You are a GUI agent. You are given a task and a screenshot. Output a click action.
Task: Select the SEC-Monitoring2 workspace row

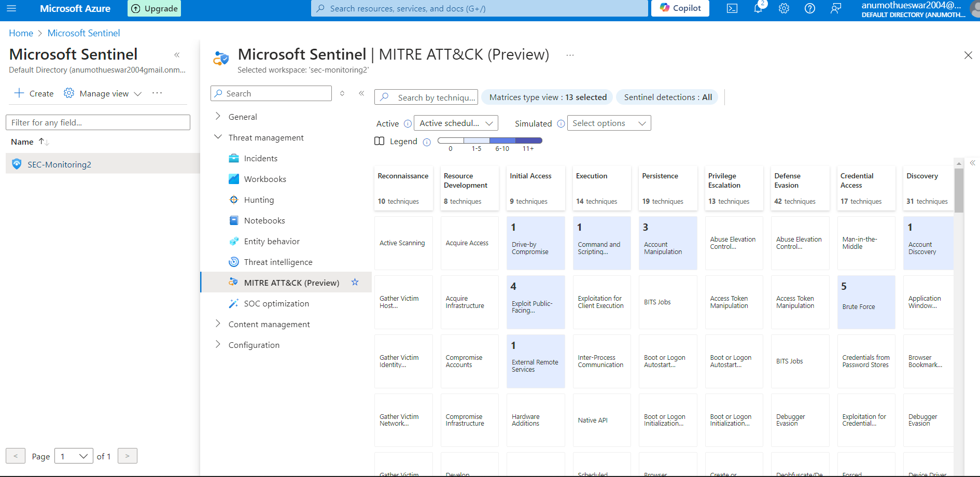point(103,164)
